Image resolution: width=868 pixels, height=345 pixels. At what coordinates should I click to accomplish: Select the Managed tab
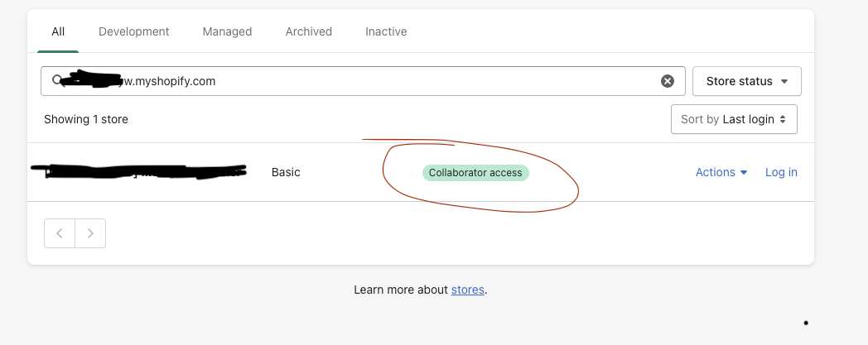[x=227, y=31]
